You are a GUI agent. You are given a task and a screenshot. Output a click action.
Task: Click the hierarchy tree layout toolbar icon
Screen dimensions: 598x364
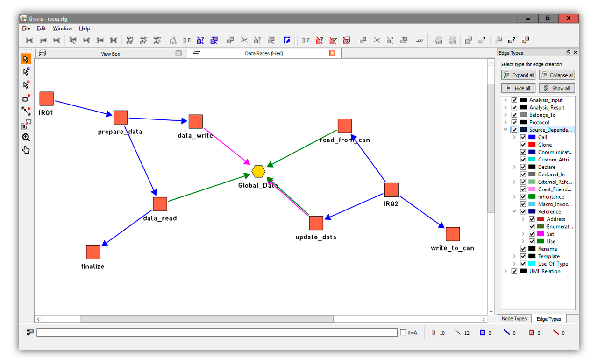173,41
